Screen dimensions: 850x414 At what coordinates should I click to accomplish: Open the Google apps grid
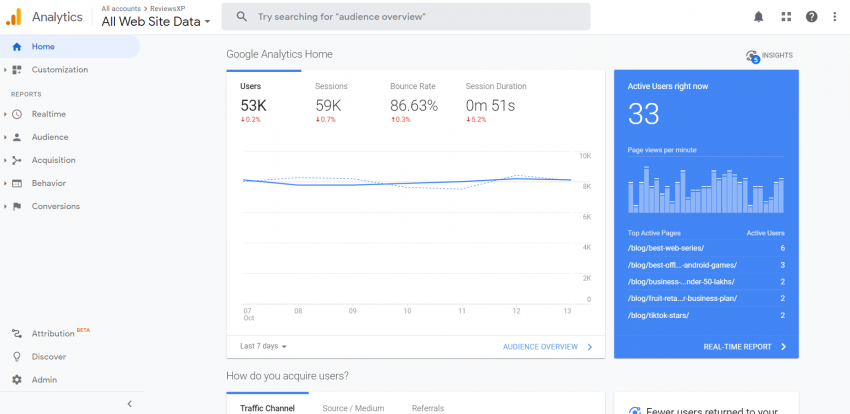point(786,17)
